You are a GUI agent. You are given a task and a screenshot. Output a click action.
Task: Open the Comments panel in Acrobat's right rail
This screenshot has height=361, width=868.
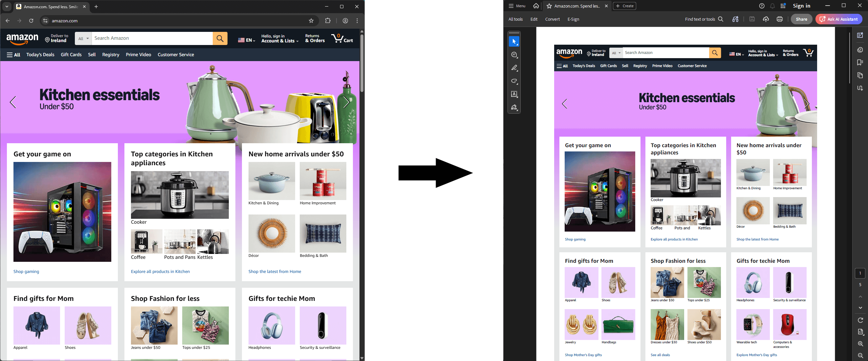860,50
